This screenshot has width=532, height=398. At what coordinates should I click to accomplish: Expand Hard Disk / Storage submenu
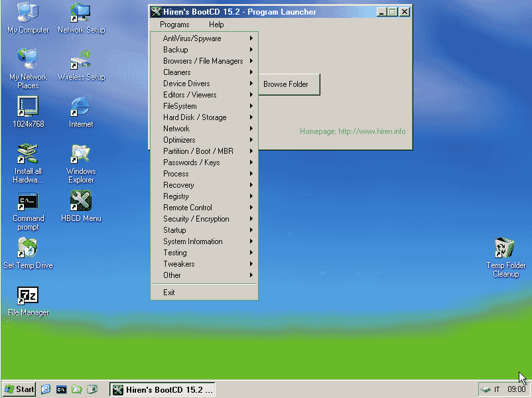(204, 117)
